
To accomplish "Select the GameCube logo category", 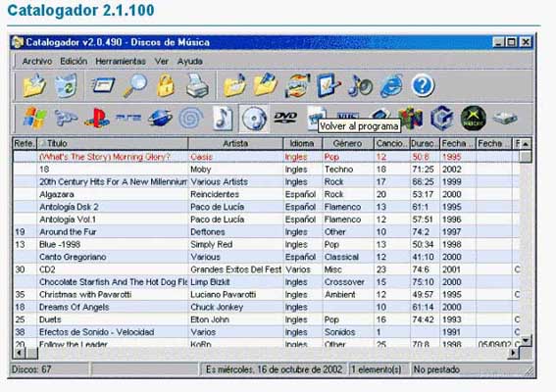I will 442,118.
